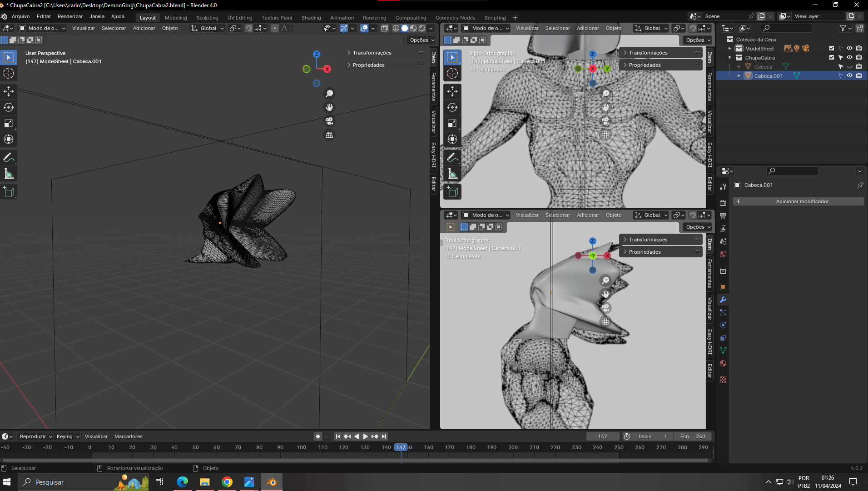Select the 3D Cursor tool
Viewport: 868px width, 491px height.
coord(9,73)
